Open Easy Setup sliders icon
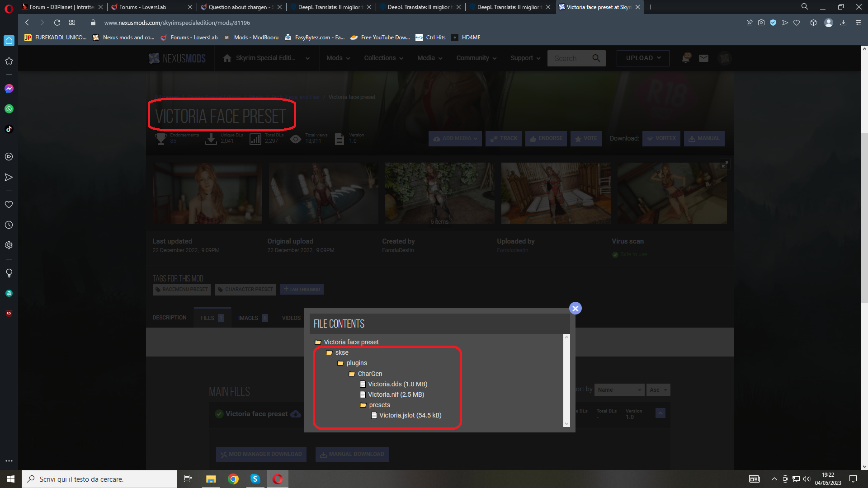This screenshot has width=868, height=488. 859,23
